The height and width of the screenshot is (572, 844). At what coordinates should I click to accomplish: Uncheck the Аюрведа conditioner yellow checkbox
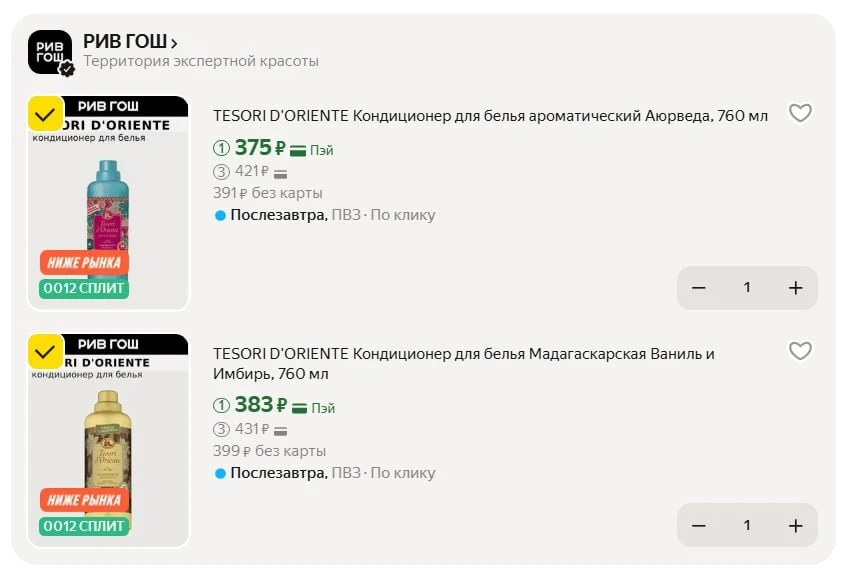pyautogui.click(x=45, y=114)
